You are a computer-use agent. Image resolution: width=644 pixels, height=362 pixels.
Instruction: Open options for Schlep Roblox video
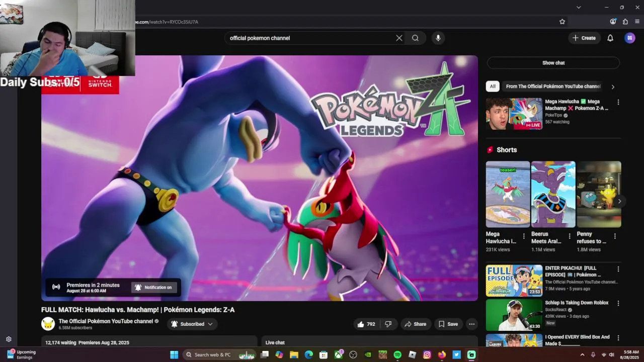pos(618,304)
